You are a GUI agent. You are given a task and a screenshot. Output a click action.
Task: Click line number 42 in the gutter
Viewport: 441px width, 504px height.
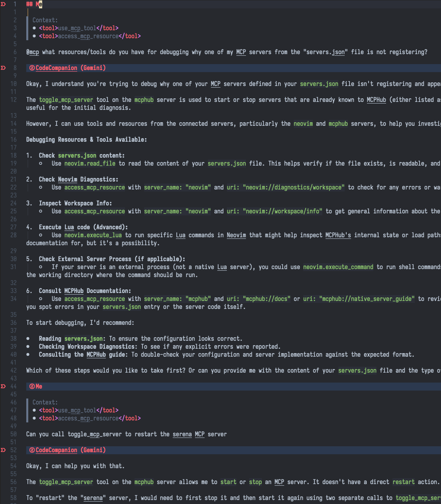(x=14, y=371)
